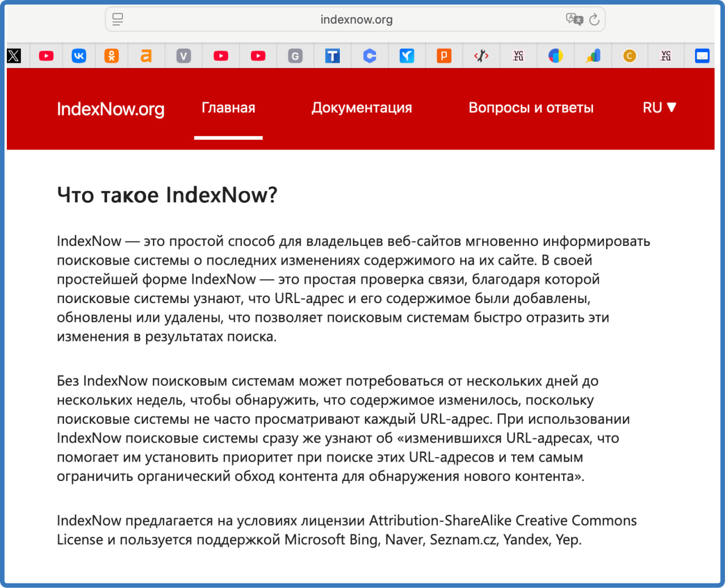This screenshot has width=725, height=588.
Task: Click the orange letter 'a' bookmark
Action: [146, 56]
